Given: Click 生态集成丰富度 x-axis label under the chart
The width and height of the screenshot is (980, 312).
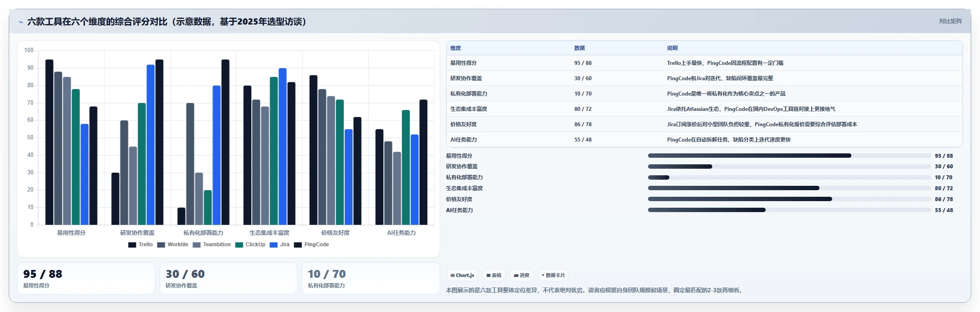Looking at the screenshot, I should click(269, 233).
